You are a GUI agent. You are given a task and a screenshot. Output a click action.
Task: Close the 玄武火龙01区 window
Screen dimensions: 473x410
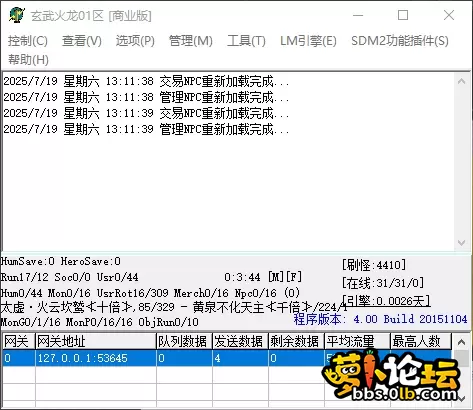coord(449,15)
